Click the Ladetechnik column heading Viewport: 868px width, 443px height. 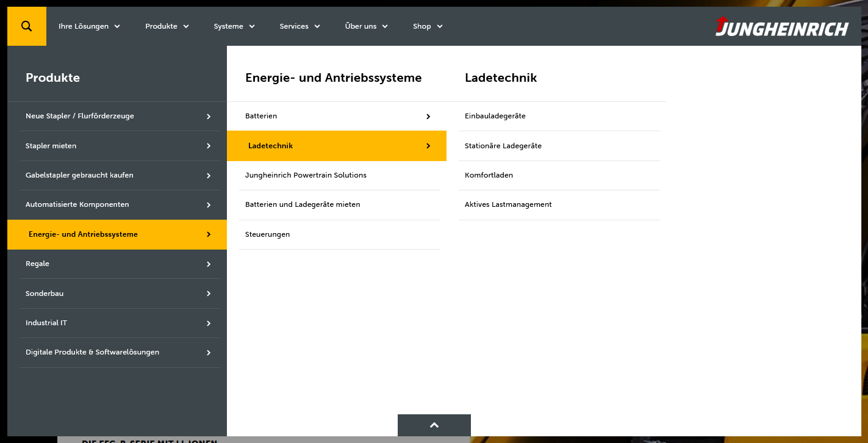501,77
